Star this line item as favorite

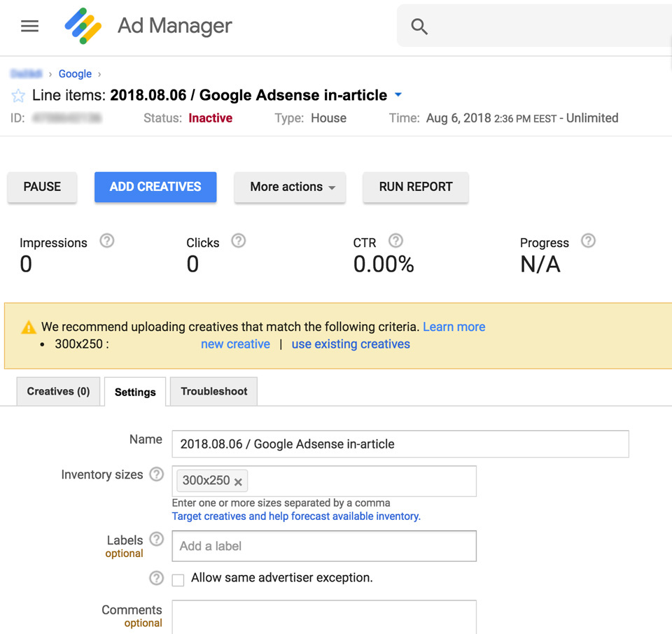18,95
